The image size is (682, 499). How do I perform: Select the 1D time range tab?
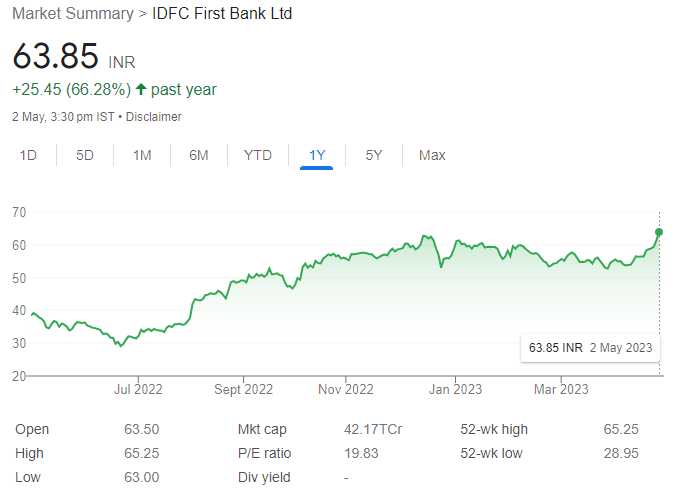[28, 155]
